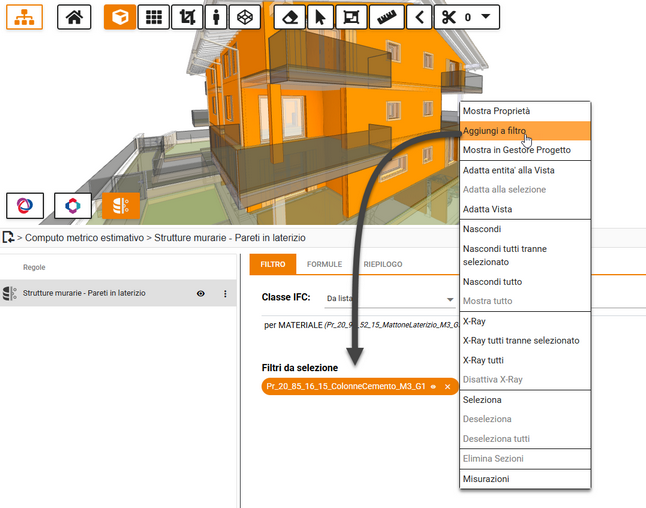Click the person walk-mode icon
The width and height of the screenshot is (646, 508).
click(x=216, y=17)
